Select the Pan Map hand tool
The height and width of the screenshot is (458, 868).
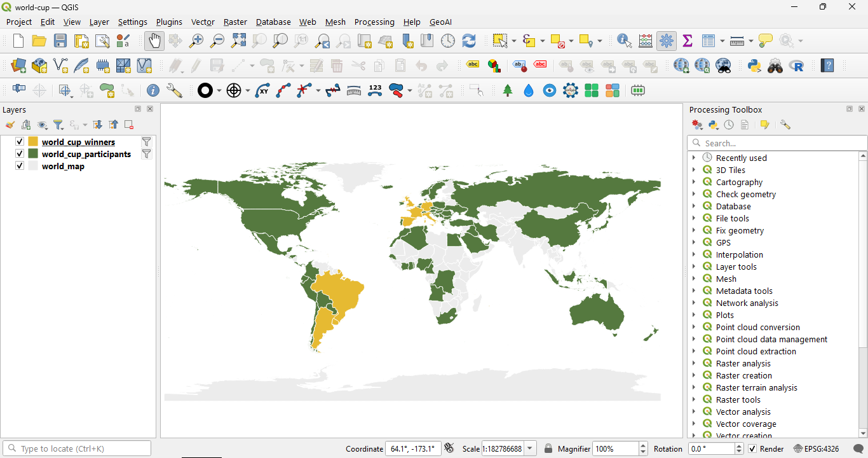pos(154,41)
